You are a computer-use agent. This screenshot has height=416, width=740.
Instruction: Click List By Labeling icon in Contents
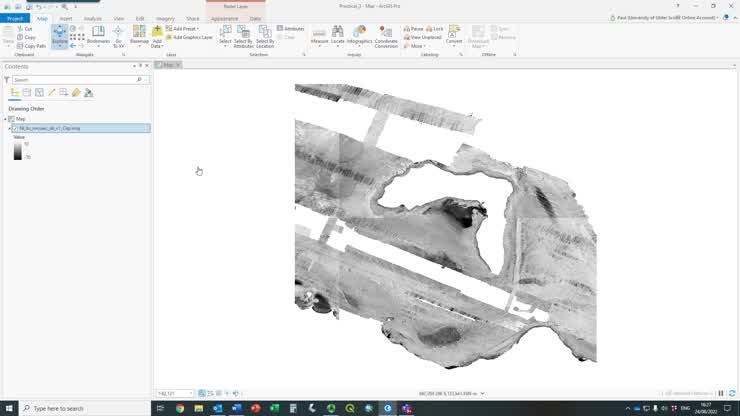pyautogui.click(x=76, y=92)
